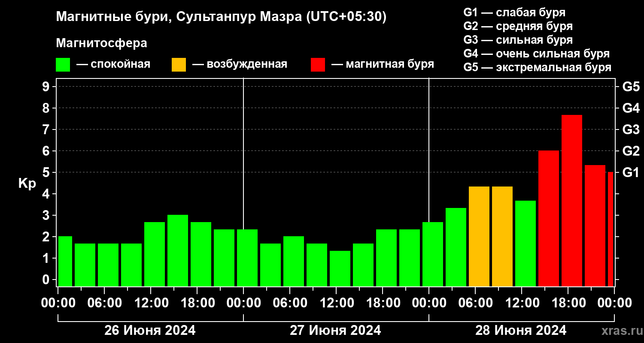
Task: Click the red bar at 21:00 on 28 June
Action: (x=595, y=226)
